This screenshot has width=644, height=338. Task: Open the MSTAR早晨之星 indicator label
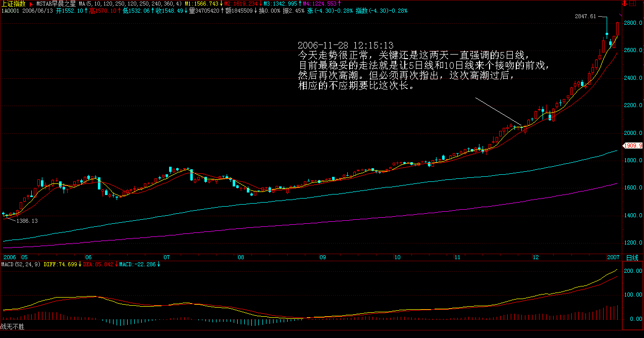pos(56,4)
